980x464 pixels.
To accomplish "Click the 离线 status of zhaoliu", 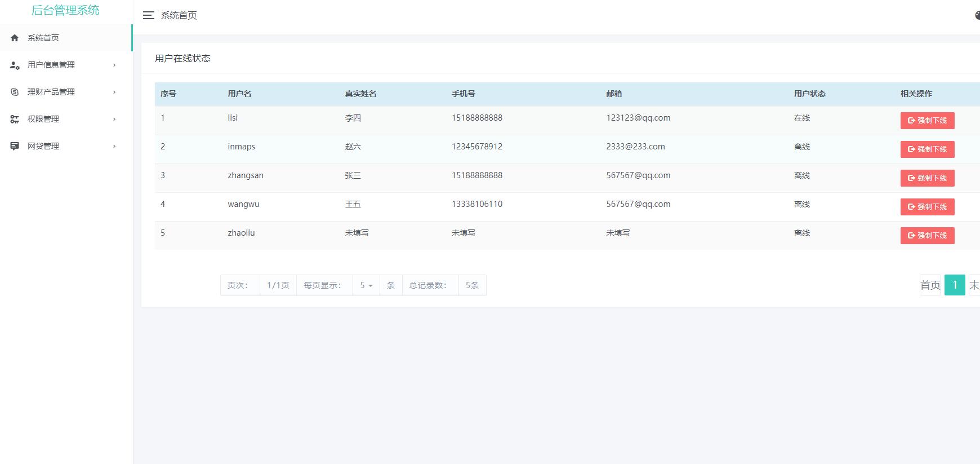I will coord(802,233).
